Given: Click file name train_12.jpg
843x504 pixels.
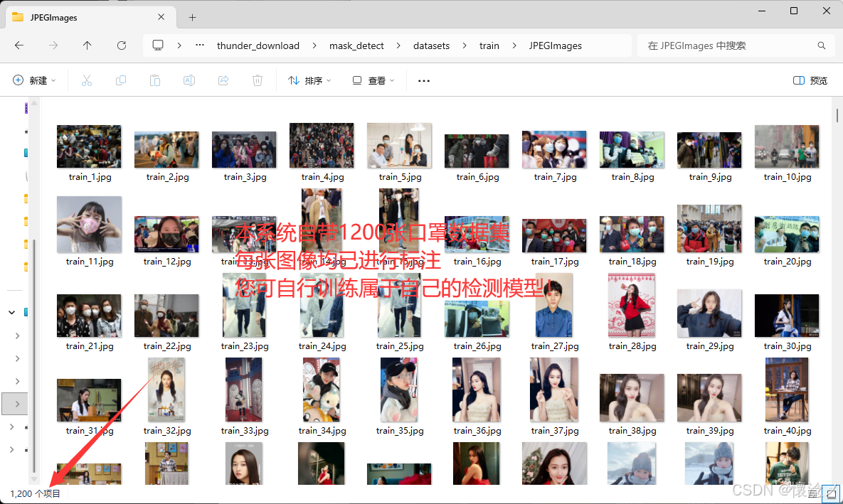Looking at the screenshot, I should [167, 262].
